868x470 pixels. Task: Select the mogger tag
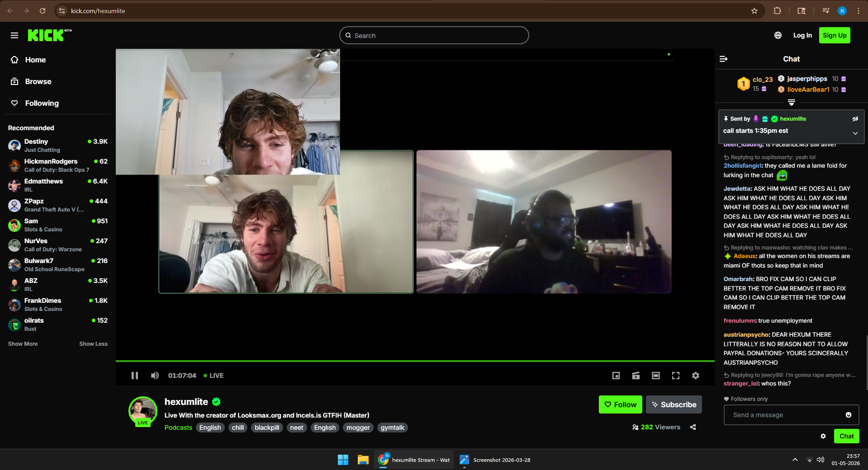pos(358,428)
